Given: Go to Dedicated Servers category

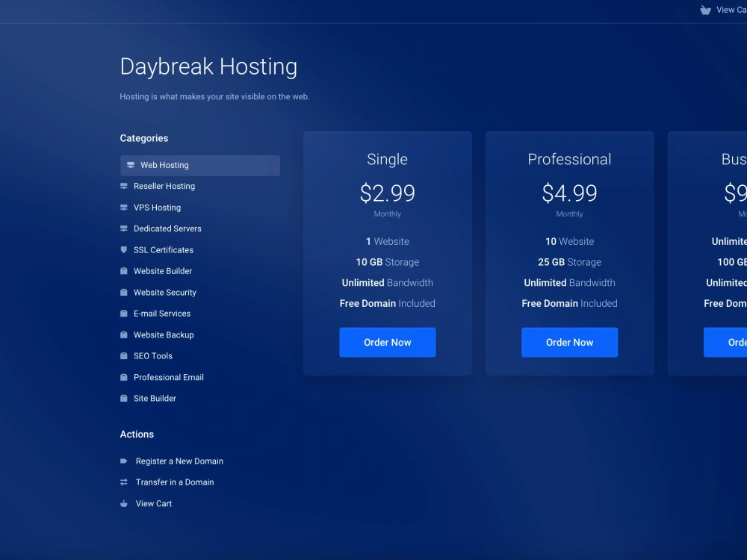Looking at the screenshot, I should [x=167, y=228].
